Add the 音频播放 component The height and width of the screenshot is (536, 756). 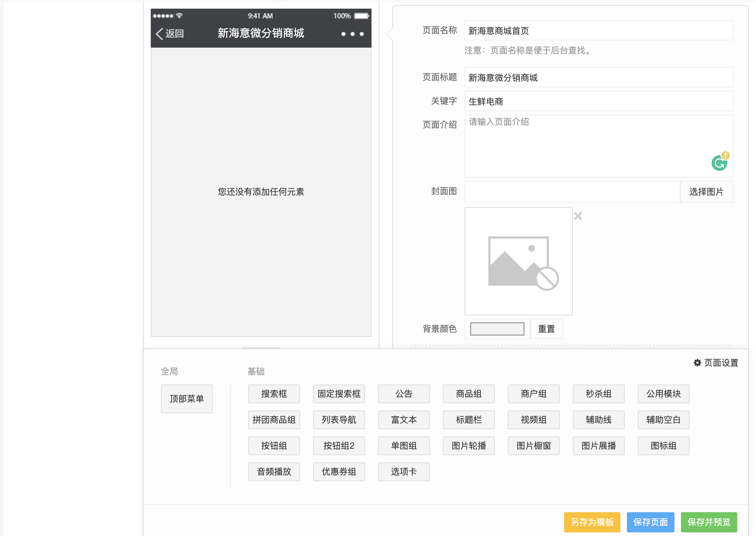[x=274, y=471]
